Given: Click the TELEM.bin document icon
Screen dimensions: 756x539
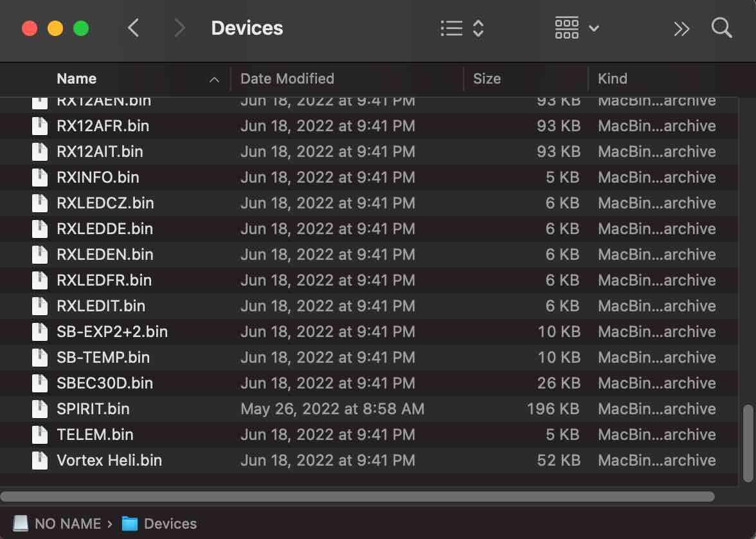Looking at the screenshot, I should pos(40,435).
